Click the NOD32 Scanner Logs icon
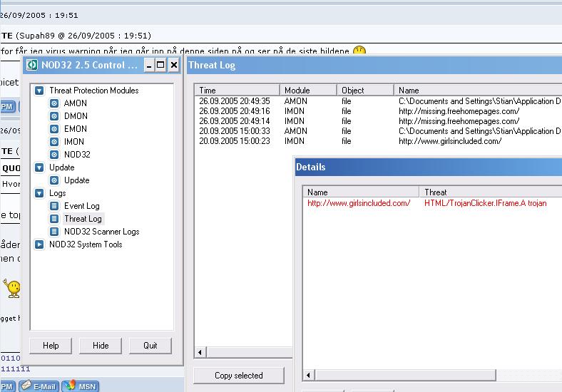The image size is (562, 392). (54, 232)
